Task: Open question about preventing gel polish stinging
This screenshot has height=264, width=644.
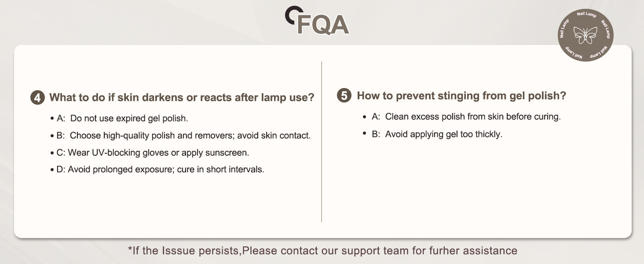Action: pyautogui.click(x=461, y=95)
